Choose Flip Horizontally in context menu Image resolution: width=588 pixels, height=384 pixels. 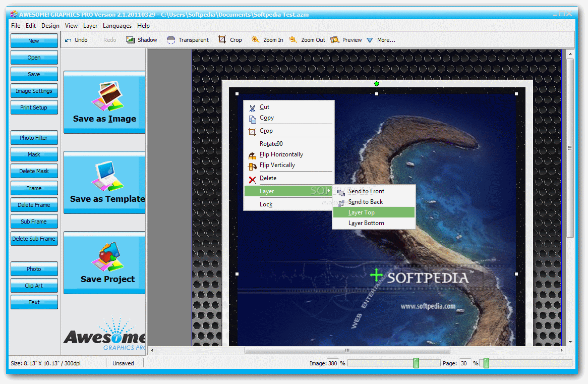pyautogui.click(x=288, y=154)
